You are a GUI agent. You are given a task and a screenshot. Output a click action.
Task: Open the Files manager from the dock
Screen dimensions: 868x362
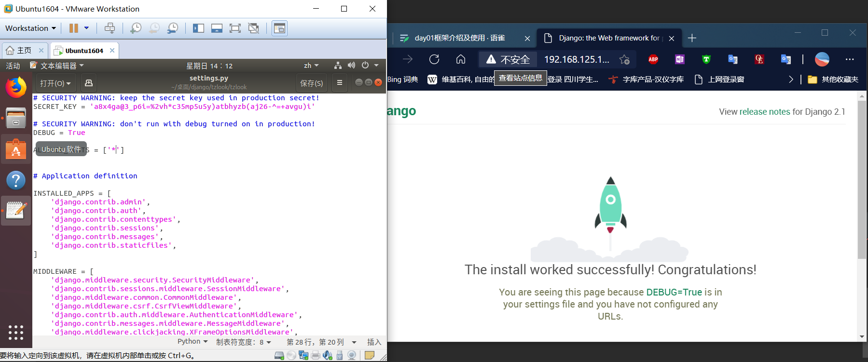click(16, 118)
